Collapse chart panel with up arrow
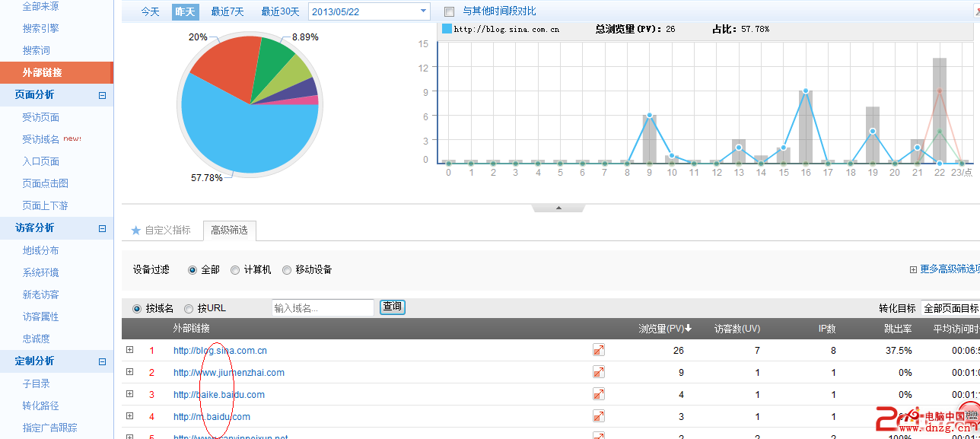Screen dimensions: 980x439 [x=558, y=208]
